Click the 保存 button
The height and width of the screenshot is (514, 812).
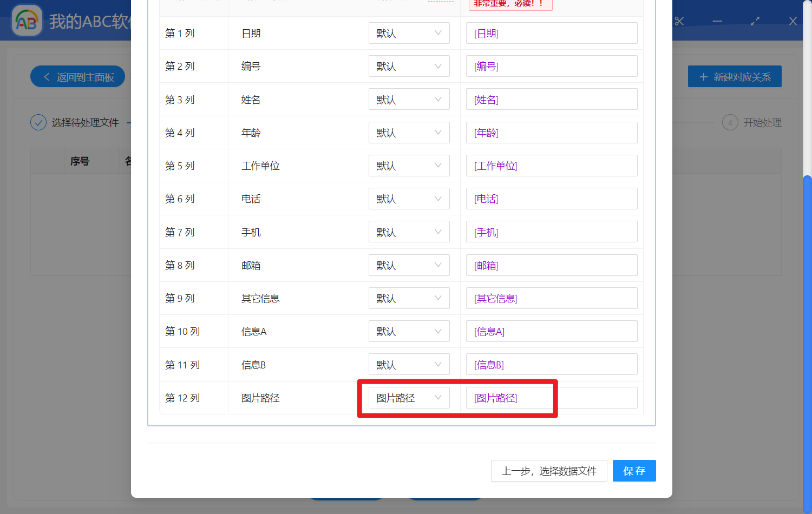tap(634, 471)
